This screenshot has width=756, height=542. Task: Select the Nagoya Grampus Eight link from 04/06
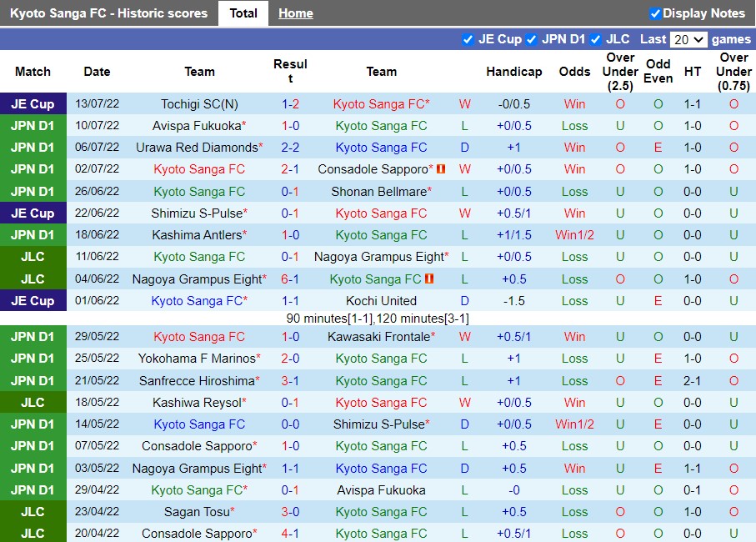pyautogui.click(x=199, y=279)
